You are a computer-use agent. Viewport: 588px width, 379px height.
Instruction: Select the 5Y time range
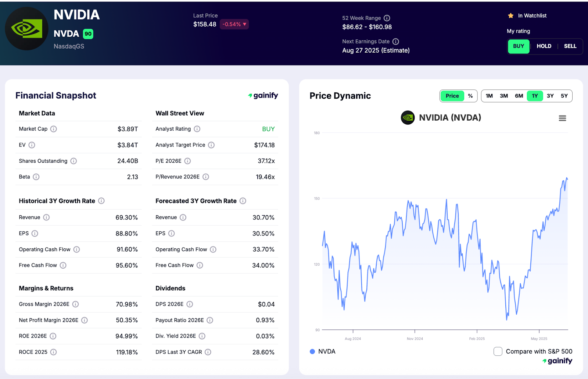coord(564,96)
